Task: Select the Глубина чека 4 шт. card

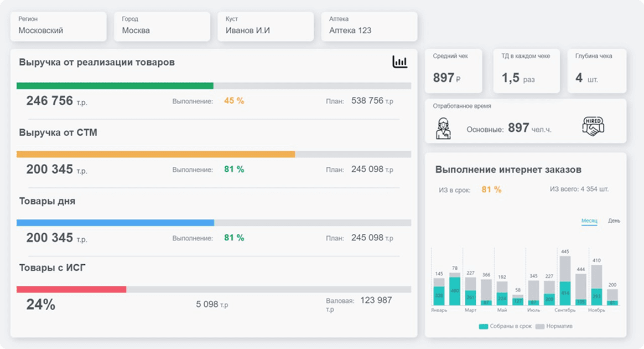Action: 597,71
